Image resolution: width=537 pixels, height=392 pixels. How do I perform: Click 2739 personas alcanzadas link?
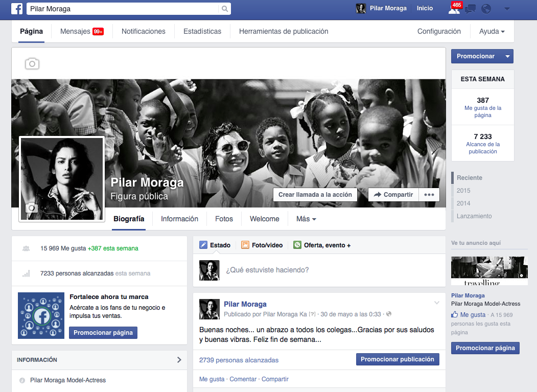239,360
